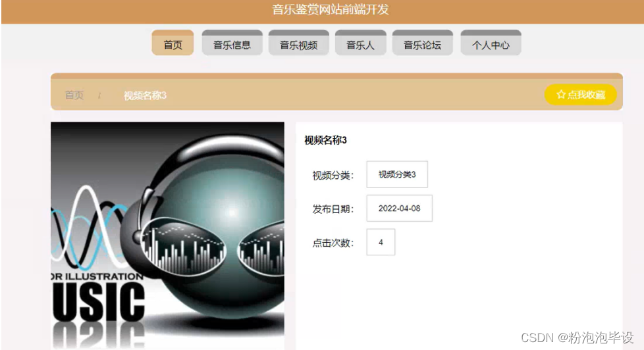Click the 视频名称3 title heading

pos(325,140)
